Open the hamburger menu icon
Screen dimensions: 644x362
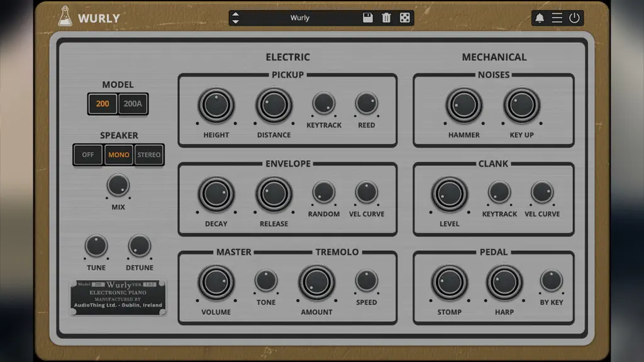557,18
